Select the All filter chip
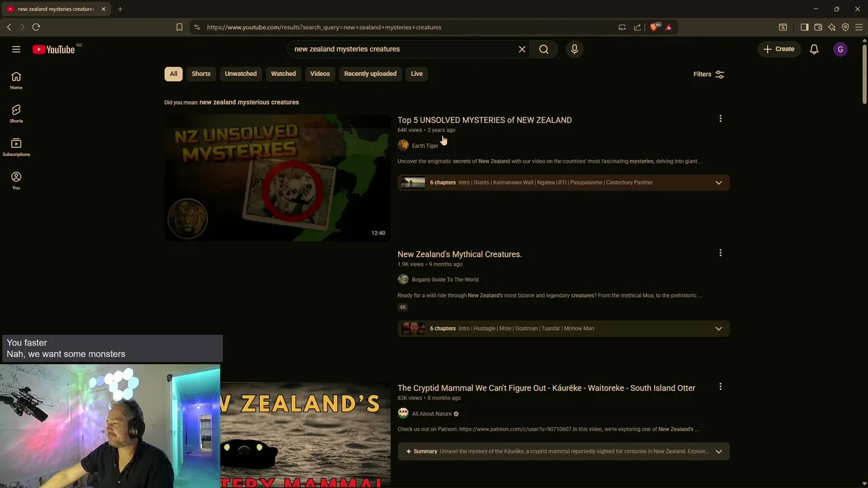 174,74
